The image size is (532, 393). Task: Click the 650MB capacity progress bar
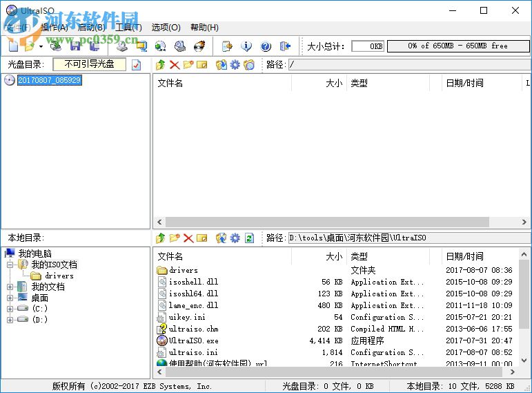[458, 46]
